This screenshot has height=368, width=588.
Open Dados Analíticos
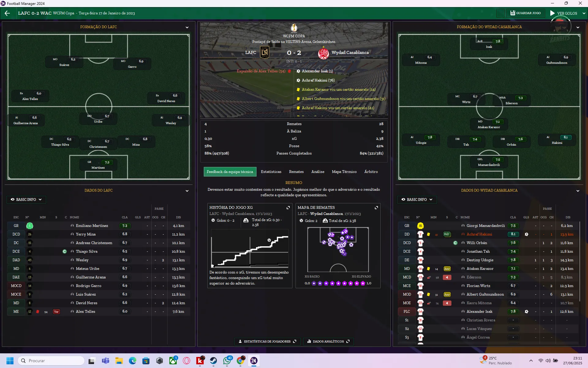pos(328,341)
